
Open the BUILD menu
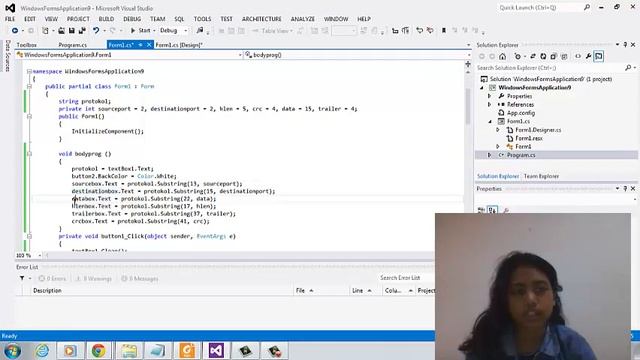click(x=106, y=19)
